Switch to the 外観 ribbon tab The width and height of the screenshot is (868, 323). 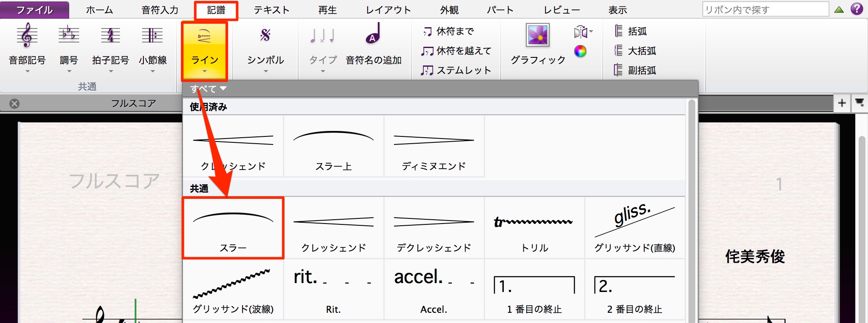449,10
